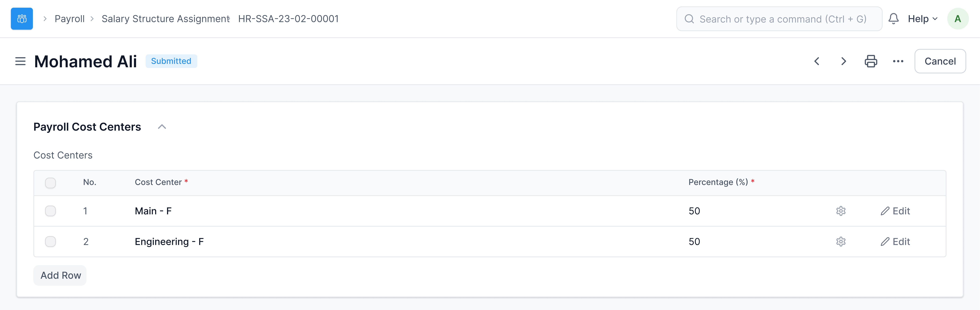
Task: Open the apps grid icon
Action: [21, 18]
